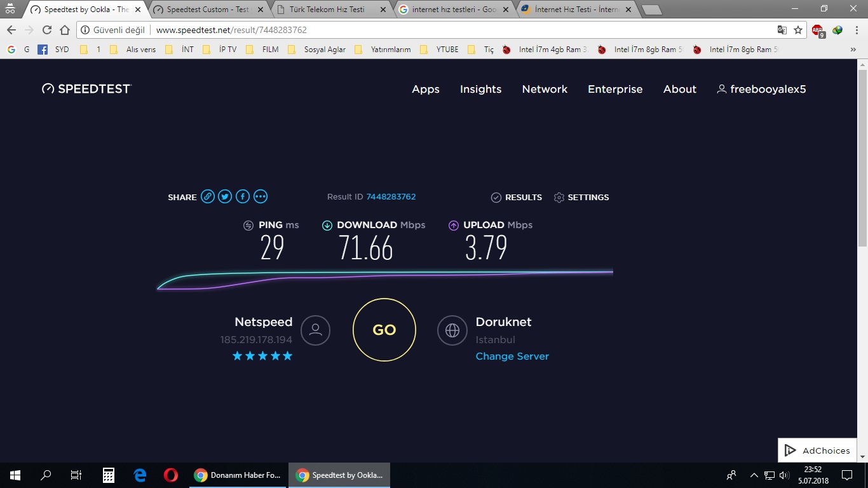Open the Facebook SYD bookmark
The image size is (868, 488).
coord(53,49)
